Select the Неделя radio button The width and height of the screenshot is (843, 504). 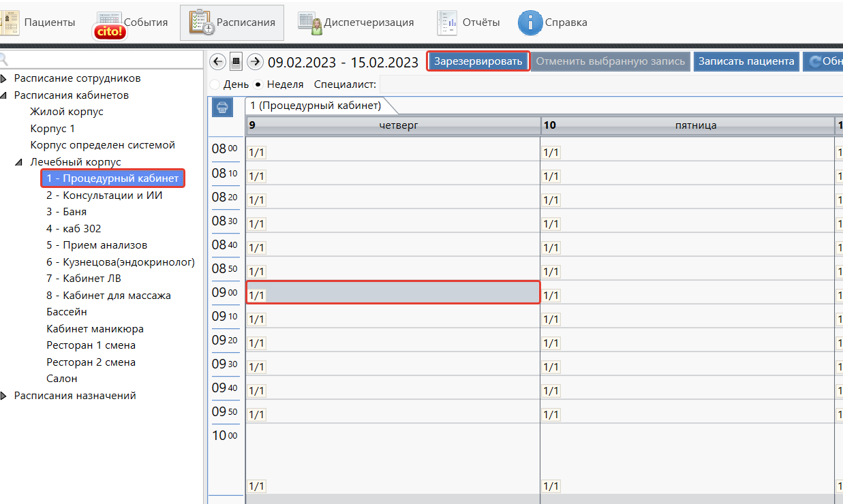coord(258,85)
